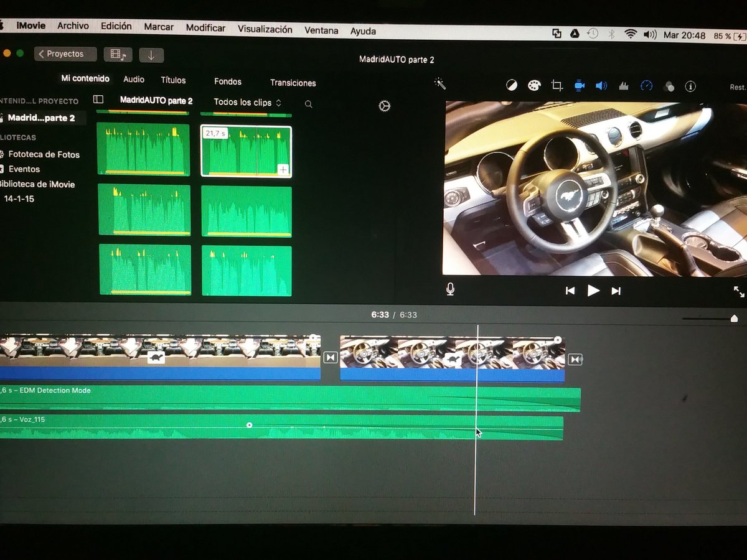Search the media browser clips
The height and width of the screenshot is (560, 747).
[x=308, y=105]
